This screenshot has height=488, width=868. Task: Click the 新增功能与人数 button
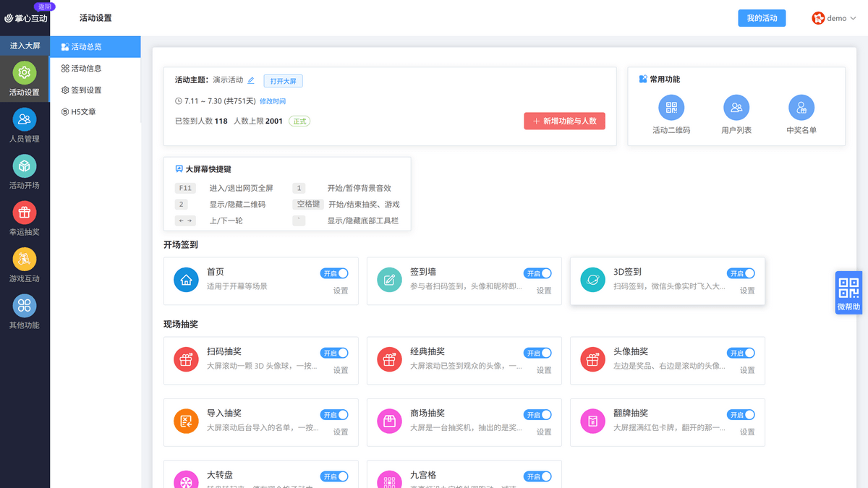click(564, 121)
